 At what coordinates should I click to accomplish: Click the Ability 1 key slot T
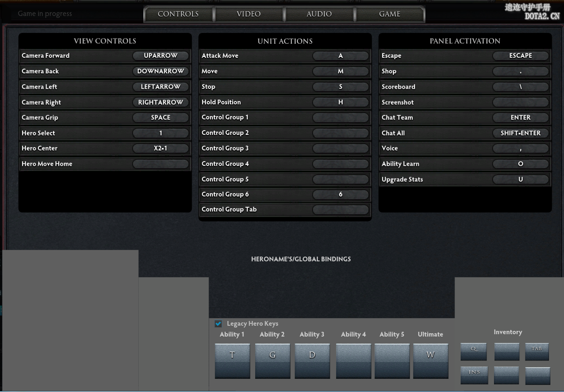click(232, 361)
